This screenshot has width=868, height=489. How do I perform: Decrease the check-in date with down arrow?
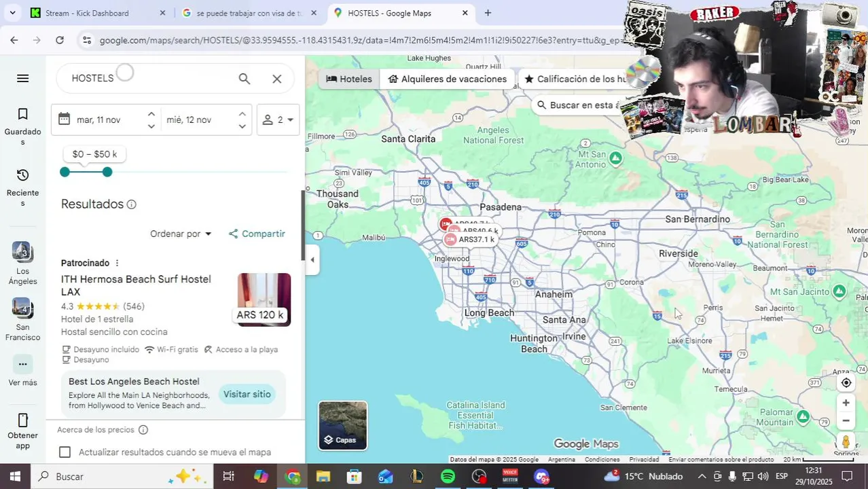point(151,126)
